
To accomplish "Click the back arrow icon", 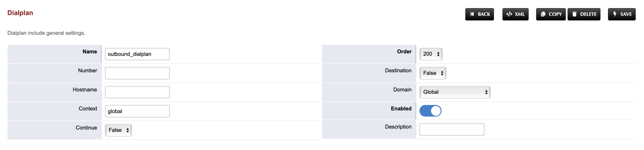I will click(472, 14).
